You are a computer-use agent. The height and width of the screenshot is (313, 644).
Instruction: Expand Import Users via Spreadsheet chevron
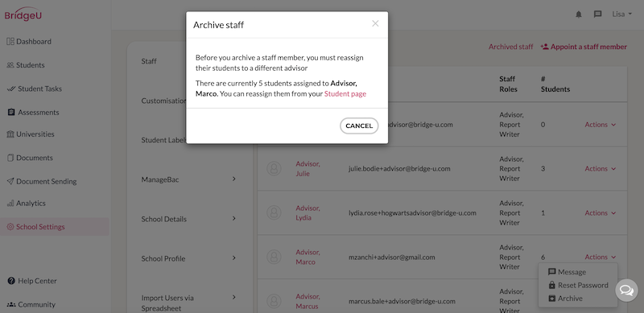click(233, 297)
